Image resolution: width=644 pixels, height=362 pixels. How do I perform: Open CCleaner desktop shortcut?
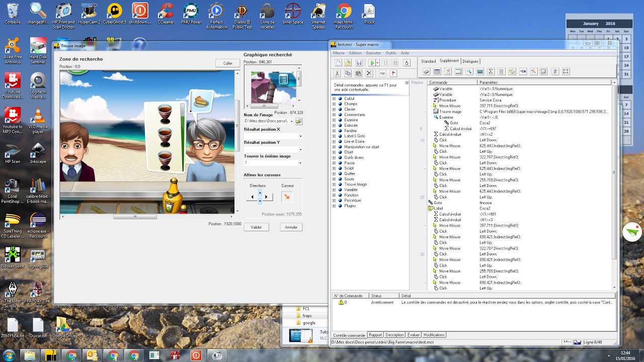click(x=166, y=14)
